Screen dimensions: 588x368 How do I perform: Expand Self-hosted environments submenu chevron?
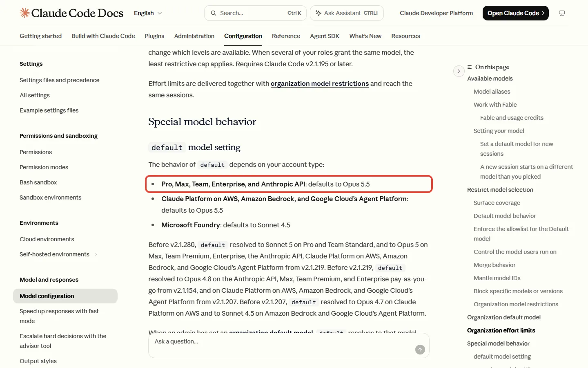96,254
